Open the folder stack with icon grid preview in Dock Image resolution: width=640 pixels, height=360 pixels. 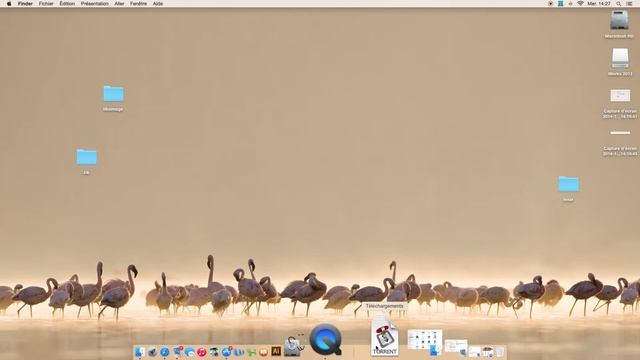coord(425,342)
